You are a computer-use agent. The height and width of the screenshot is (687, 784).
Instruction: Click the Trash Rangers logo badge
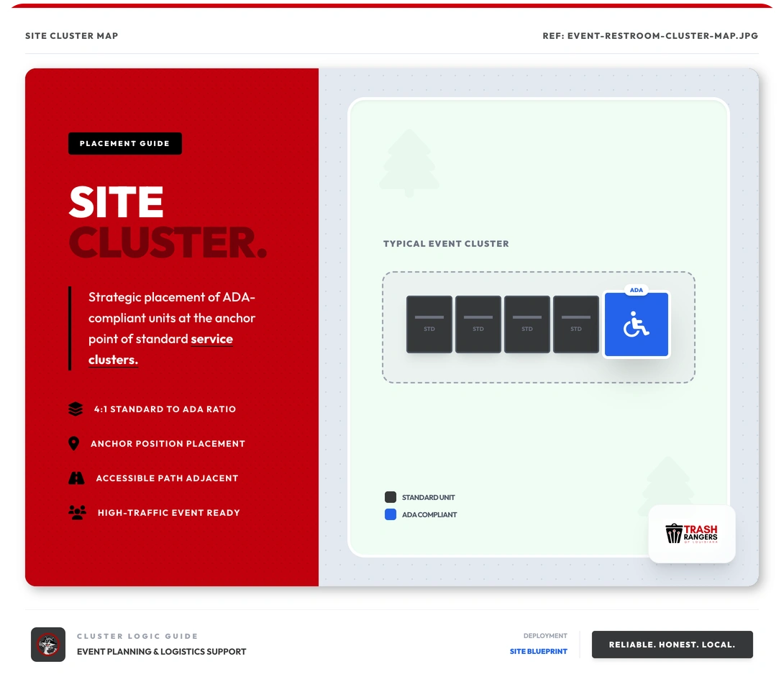[x=692, y=534]
